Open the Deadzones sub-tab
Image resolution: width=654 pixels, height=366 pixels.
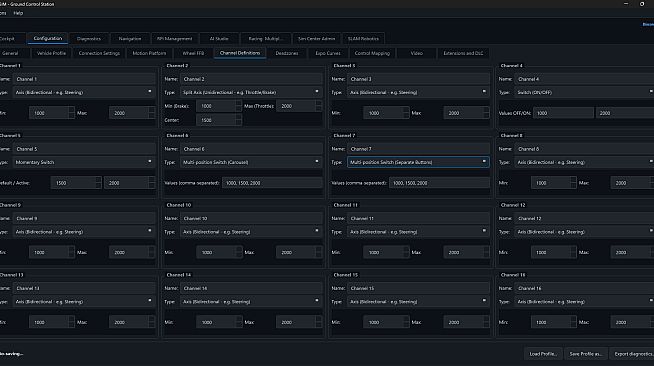(x=287, y=53)
